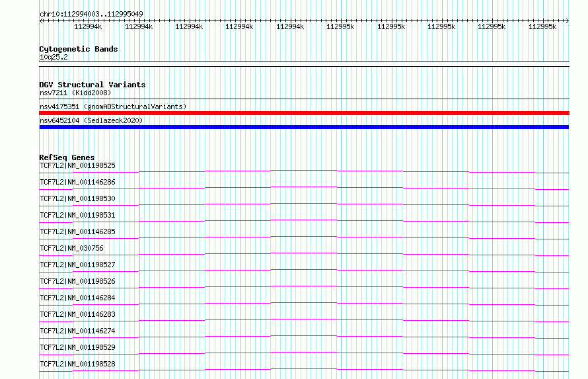Screen dimensions: 588x379
Task: Open transcript TCF7L2|NM_001198530
Action: [77, 198]
